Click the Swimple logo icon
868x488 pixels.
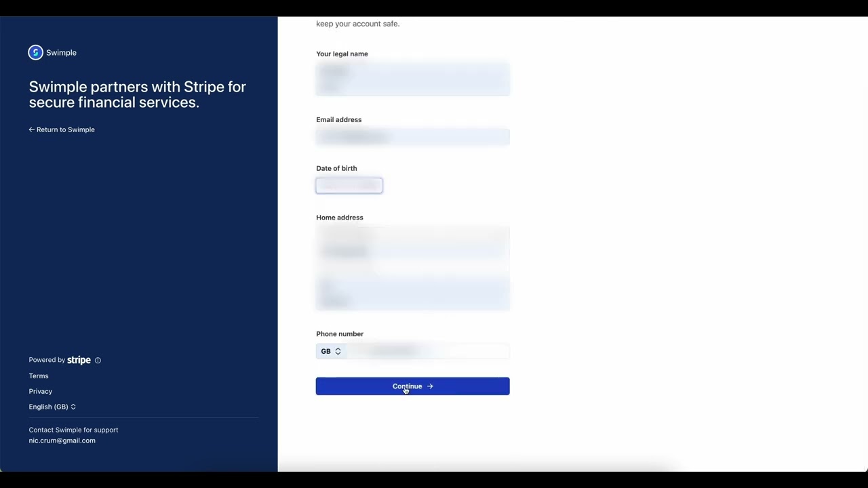click(35, 52)
